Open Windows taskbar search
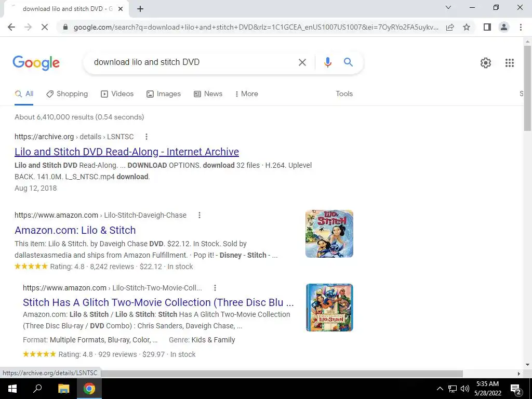The image size is (532, 399). click(37, 389)
